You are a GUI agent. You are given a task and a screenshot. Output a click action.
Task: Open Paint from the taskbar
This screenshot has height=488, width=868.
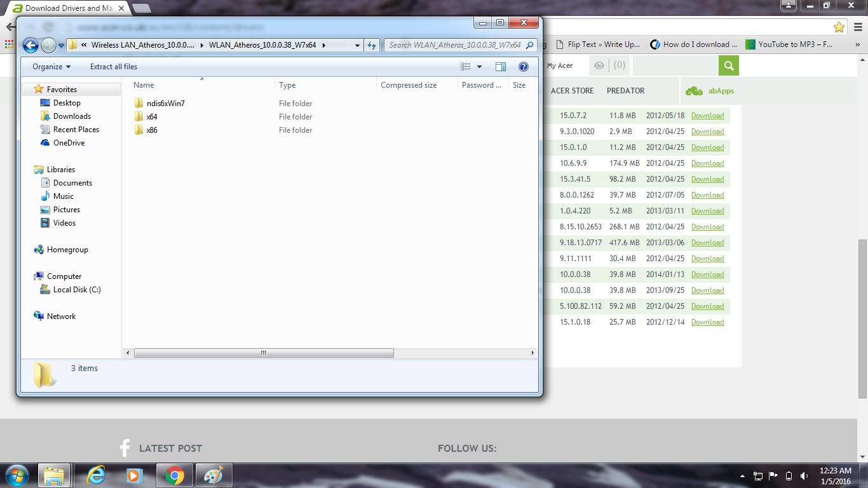point(213,475)
